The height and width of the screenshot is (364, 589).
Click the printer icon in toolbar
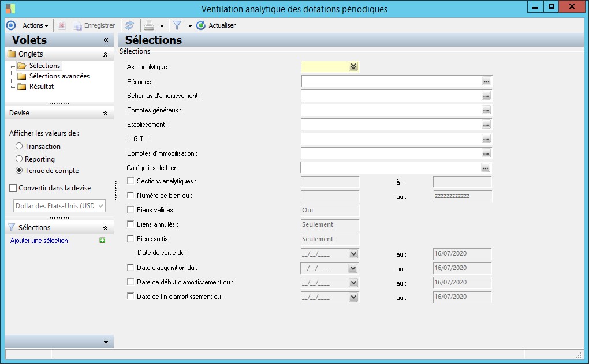(149, 25)
